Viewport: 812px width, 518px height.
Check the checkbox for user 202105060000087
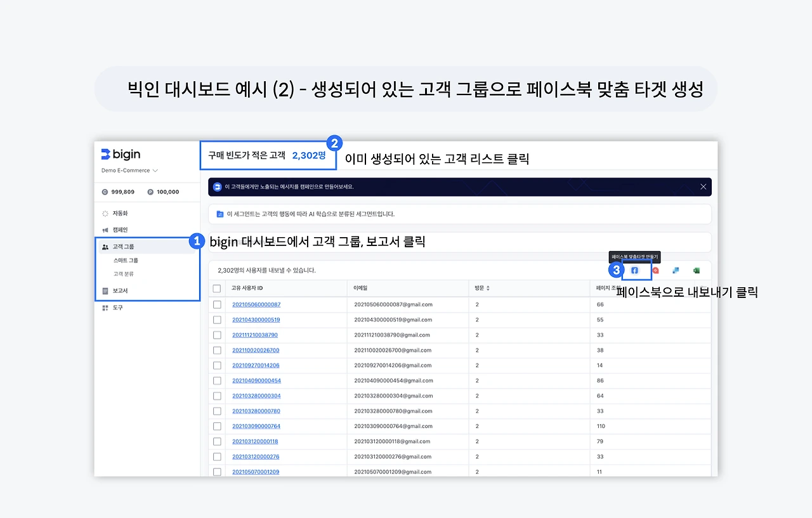pos(218,304)
